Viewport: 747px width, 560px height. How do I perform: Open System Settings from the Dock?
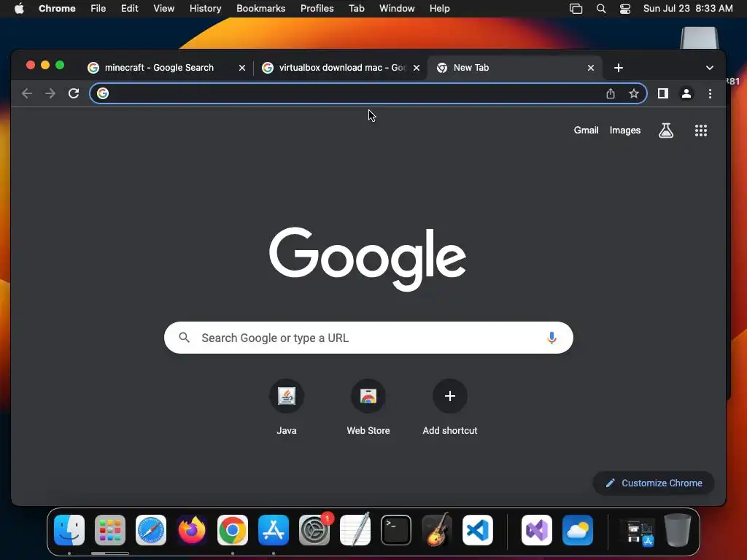pyautogui.click(x=314, y=530)
